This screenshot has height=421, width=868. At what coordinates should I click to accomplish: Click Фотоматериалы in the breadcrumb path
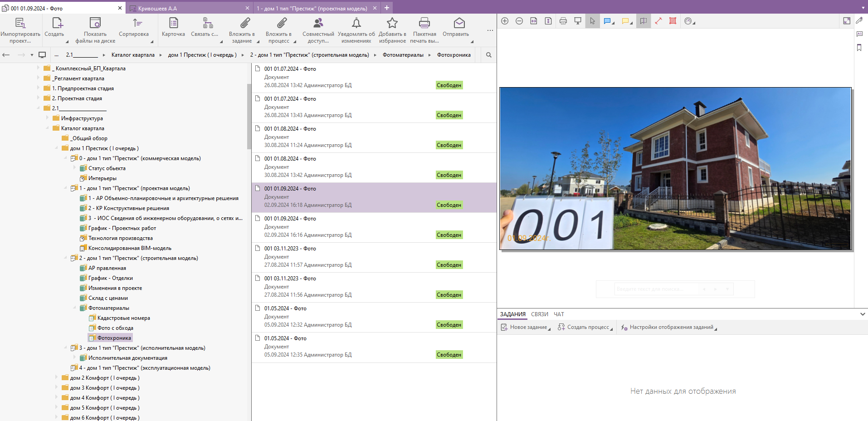(x=403, y=55)
